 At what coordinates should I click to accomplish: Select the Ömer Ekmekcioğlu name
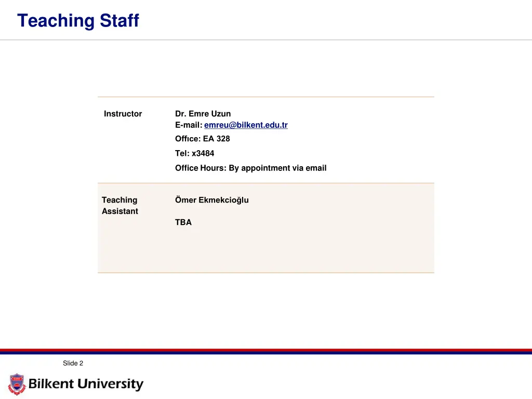tap(212, 200)
